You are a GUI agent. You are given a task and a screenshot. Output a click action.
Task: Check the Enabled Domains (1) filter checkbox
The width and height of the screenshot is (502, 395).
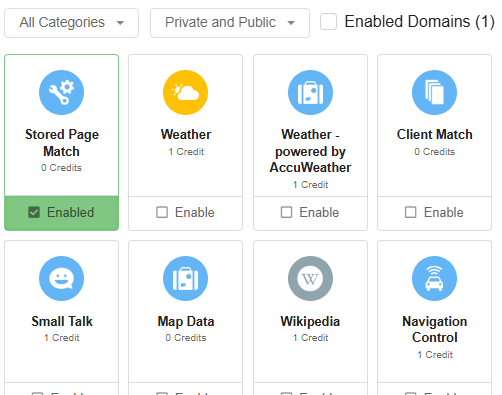328,22
